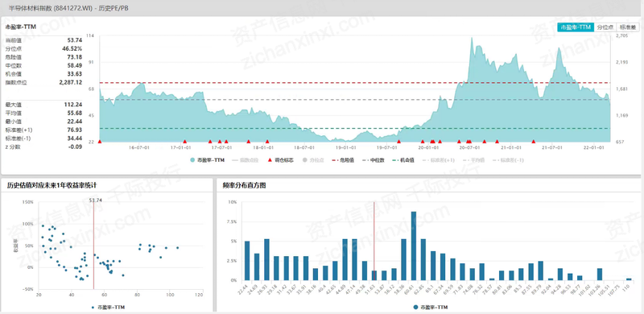
Task: Toggle 市盈率-TTM legend under histogram chart
Action: coord(431,307)
